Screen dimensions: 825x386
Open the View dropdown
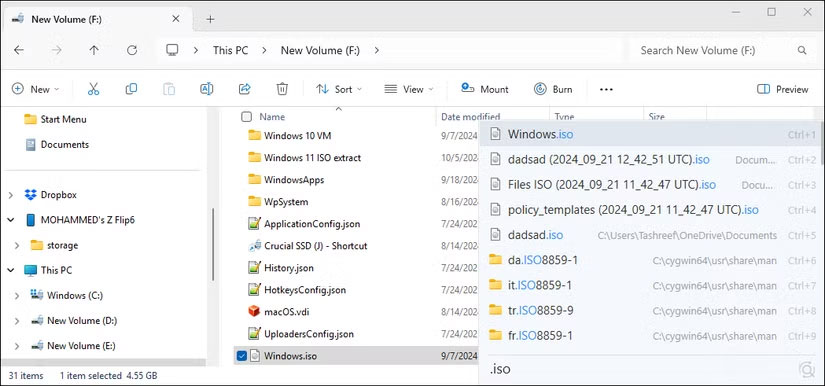(409, 89)
